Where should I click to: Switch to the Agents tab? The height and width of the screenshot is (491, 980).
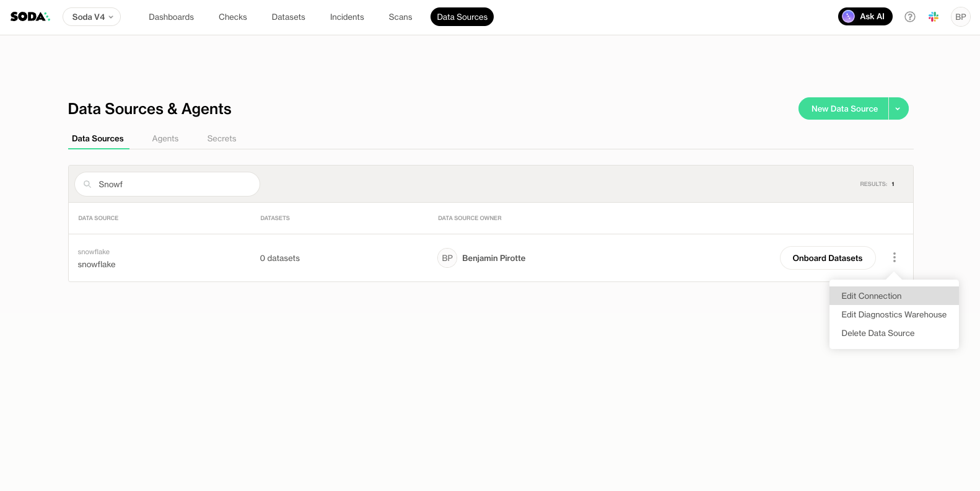tap(165, 138)
